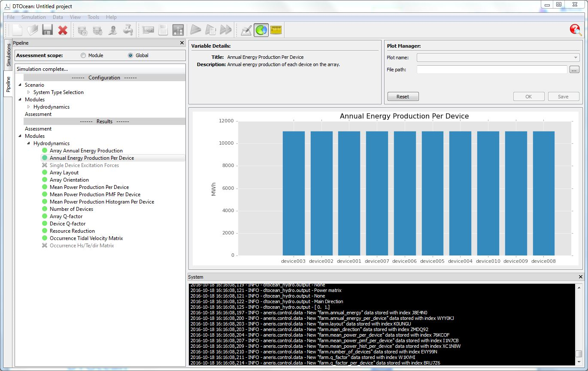Open the Plot name dropdown
The height and width of the screenshot is (371, 588).
498,58
